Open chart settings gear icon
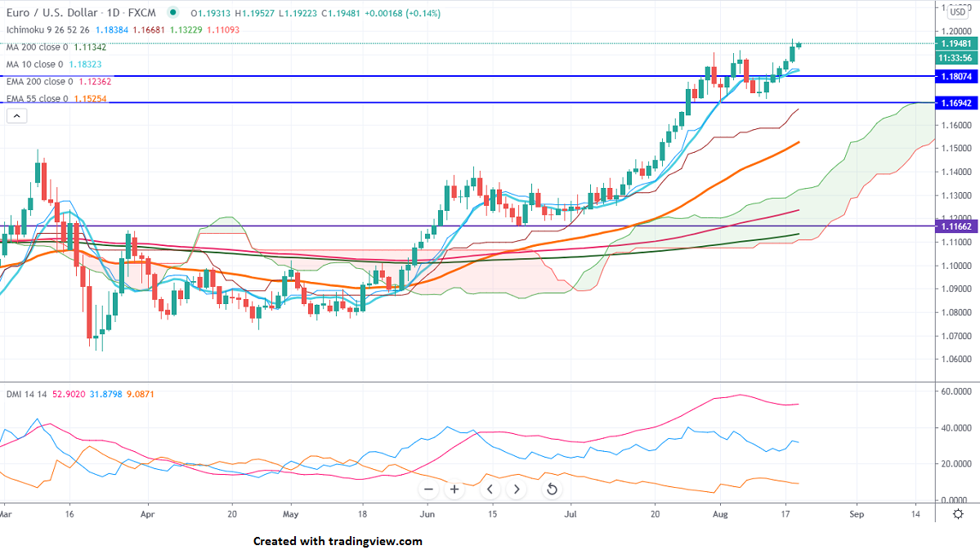 click(957, 514)
